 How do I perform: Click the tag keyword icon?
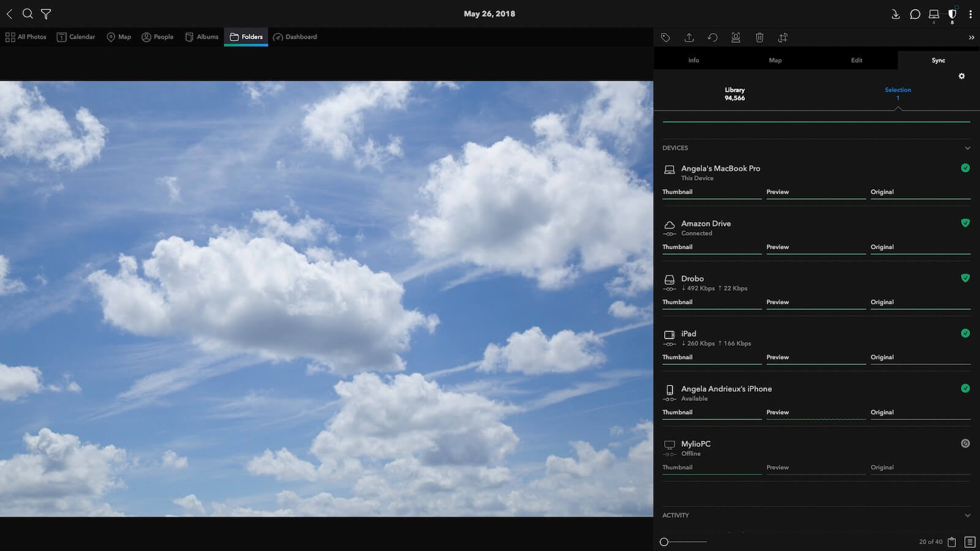point(665,38)
